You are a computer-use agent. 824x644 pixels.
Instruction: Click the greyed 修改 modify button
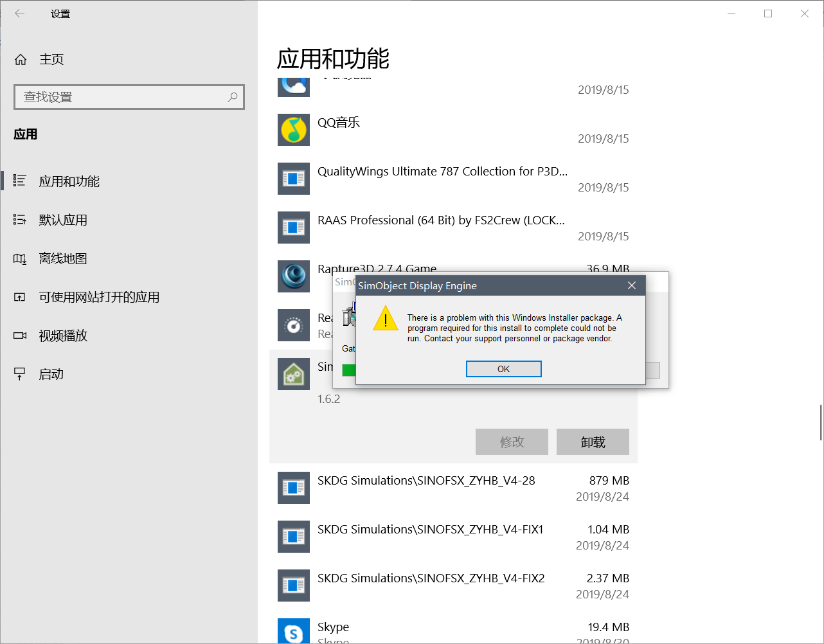pos(512,442)
